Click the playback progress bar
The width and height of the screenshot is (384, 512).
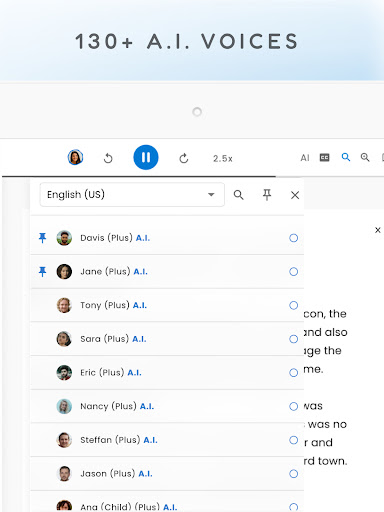click(193, 176)
